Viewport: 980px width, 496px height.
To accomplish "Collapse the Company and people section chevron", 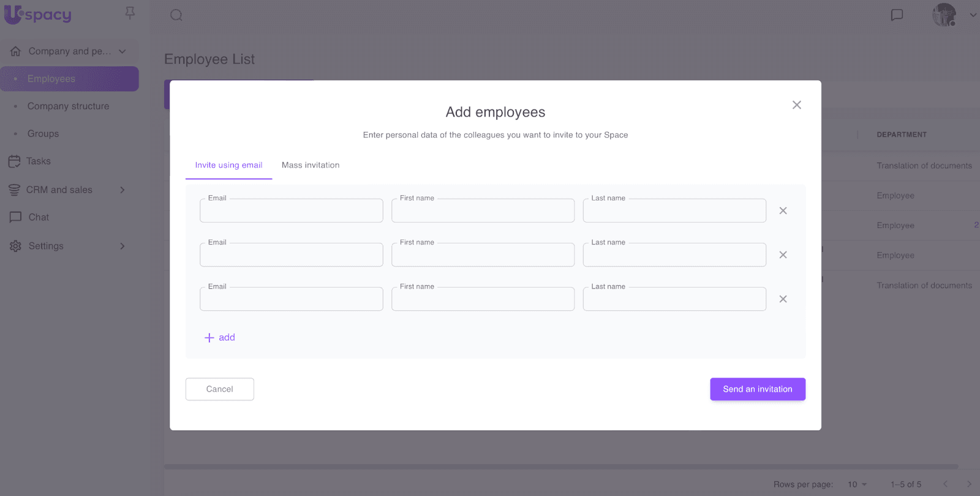I will pos(123,52).
